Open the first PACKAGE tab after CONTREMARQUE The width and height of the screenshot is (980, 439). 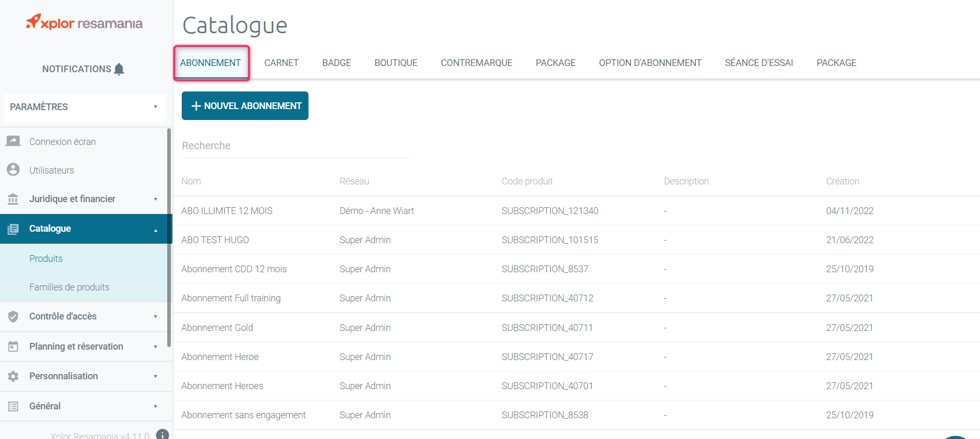tap(556, 63)
